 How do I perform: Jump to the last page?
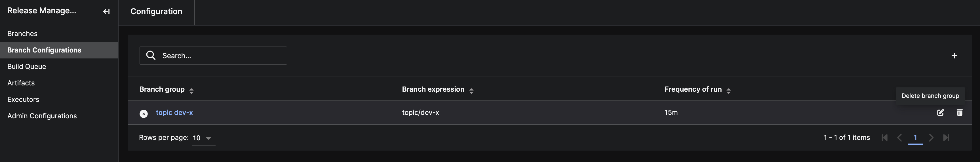[x=946, y=138]
